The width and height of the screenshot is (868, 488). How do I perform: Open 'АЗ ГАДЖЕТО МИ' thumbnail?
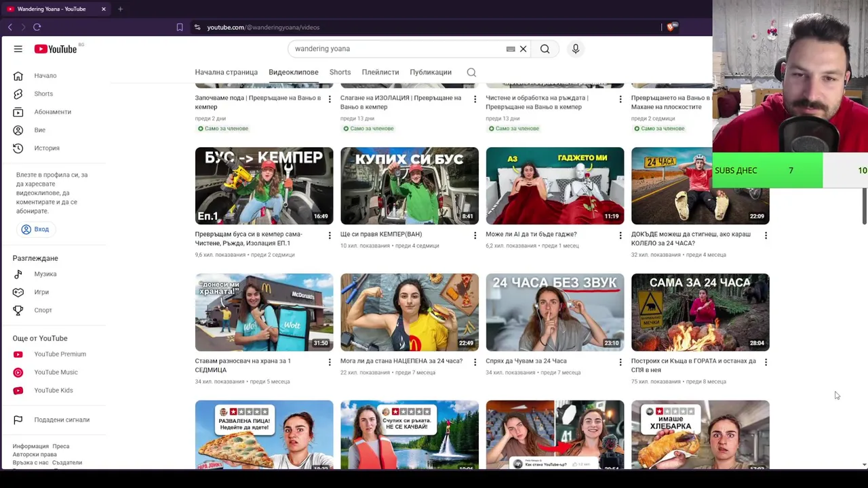pos(555,186)
